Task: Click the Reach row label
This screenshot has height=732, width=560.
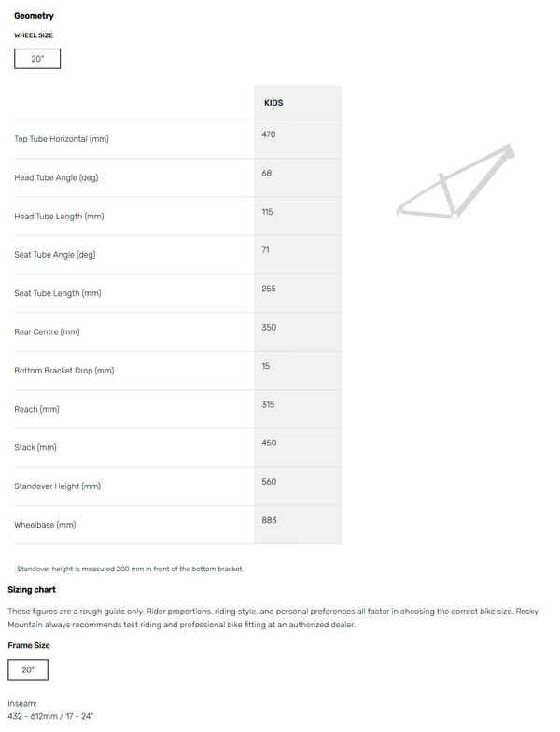Action: coord(37,409)
